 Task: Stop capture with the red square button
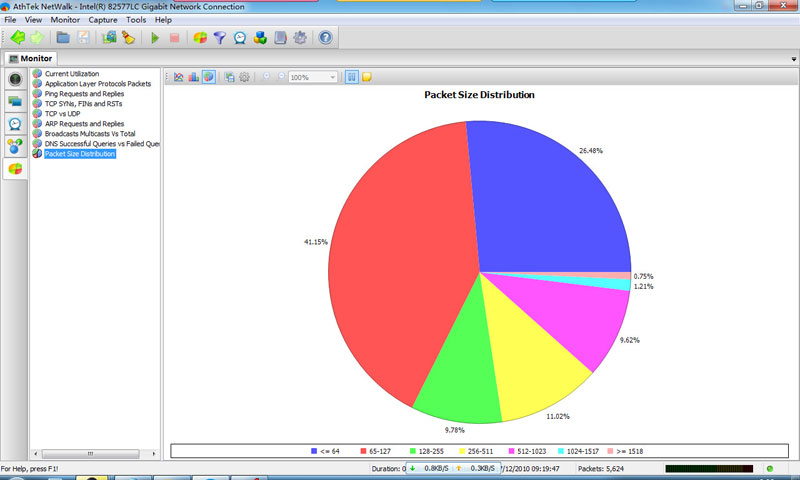pos(174,38)
